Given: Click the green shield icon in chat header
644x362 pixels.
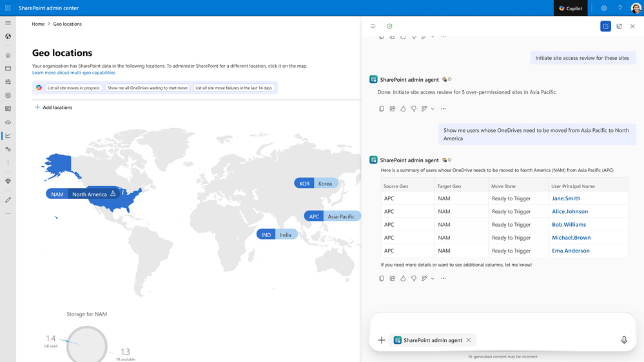Looking at the screenshot, I should (389, 26).
